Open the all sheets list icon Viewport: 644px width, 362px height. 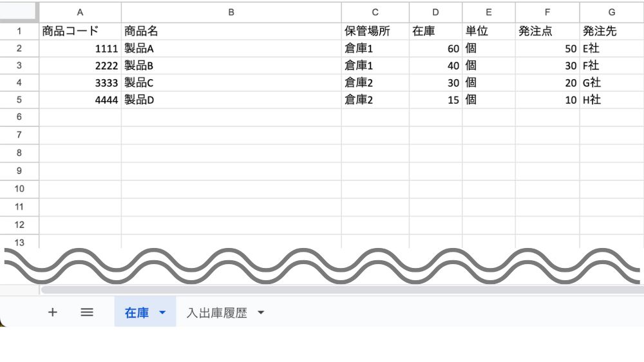[x=87, y=312]
